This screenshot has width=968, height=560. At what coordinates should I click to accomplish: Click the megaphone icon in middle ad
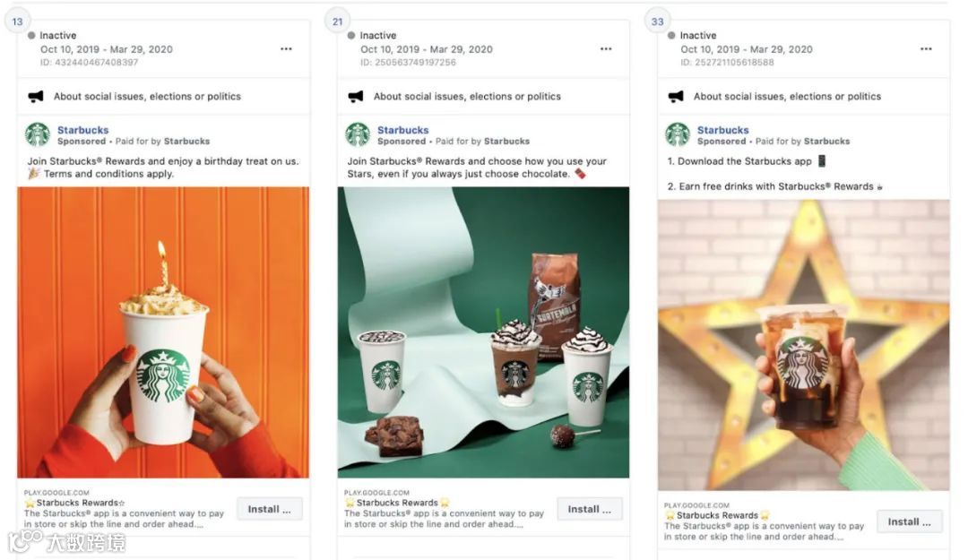(356, 96)
